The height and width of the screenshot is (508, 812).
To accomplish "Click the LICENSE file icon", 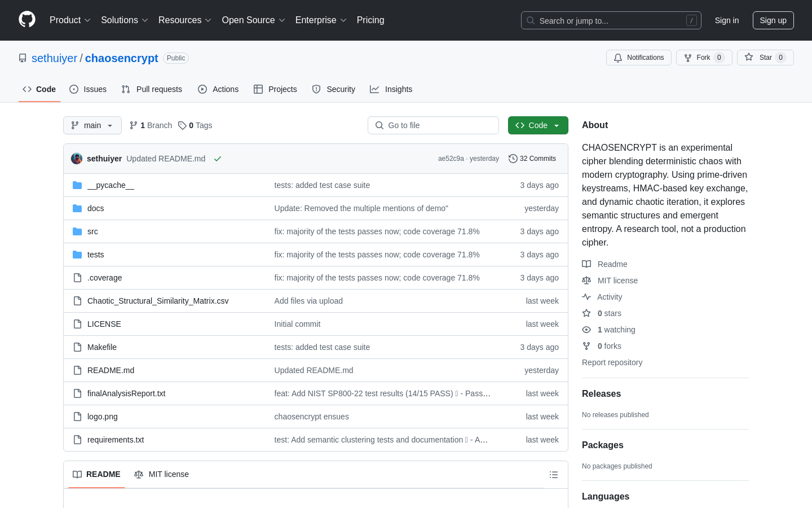I will [77, 324].
